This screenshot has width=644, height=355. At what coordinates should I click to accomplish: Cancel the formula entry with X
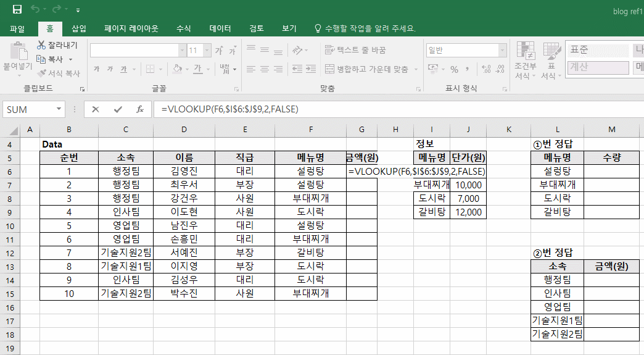96,109
